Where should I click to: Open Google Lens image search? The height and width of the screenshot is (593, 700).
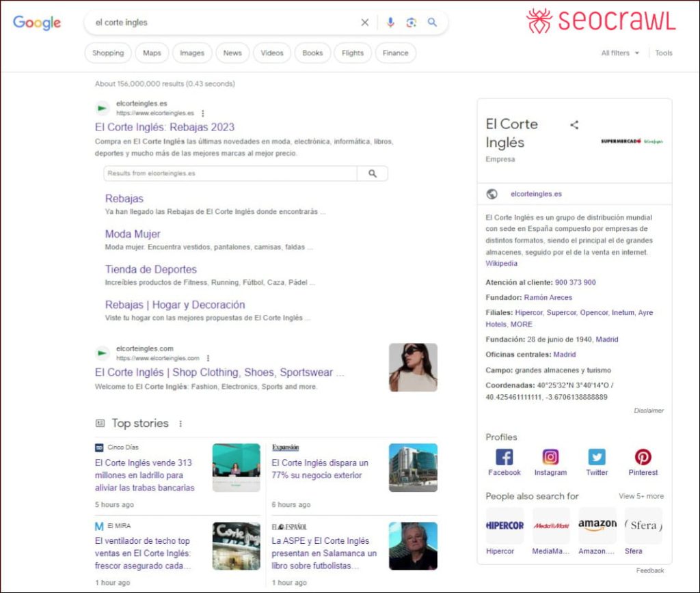411,23
